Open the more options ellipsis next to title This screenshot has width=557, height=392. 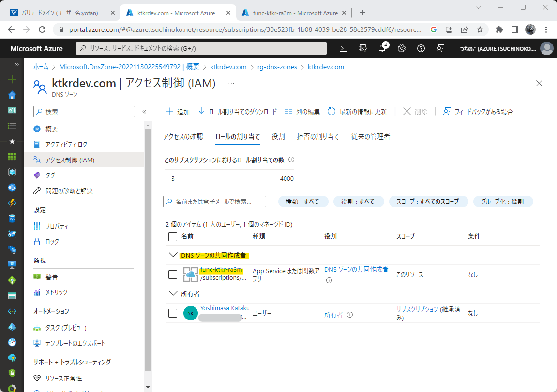[x=231, y=83]
